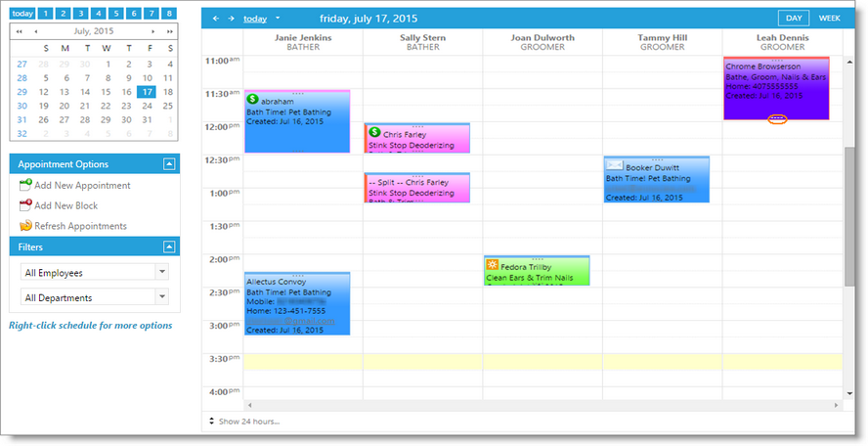
Task: Go to next month in the mini calendar
Action: point(153,31)
